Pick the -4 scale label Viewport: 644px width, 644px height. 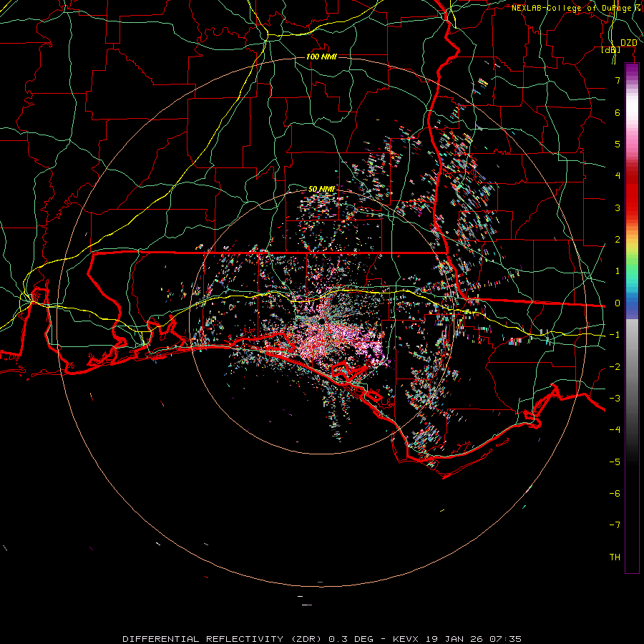point(615,429)
